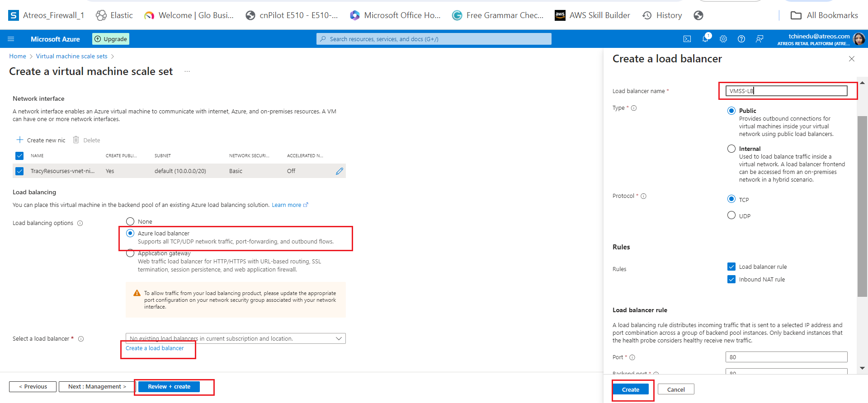Click the Review + create button
The height and width of the screenshot is (403, 868).
click(x=169, y=387)
